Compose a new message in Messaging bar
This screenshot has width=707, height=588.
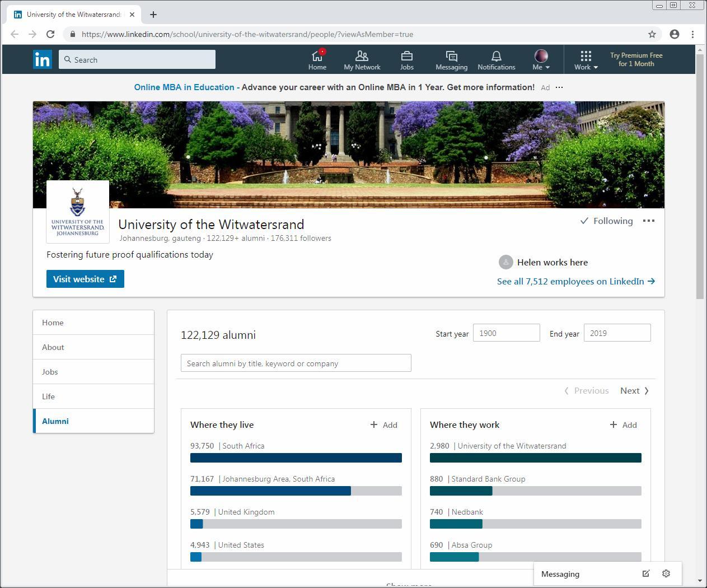pos(646,573)
